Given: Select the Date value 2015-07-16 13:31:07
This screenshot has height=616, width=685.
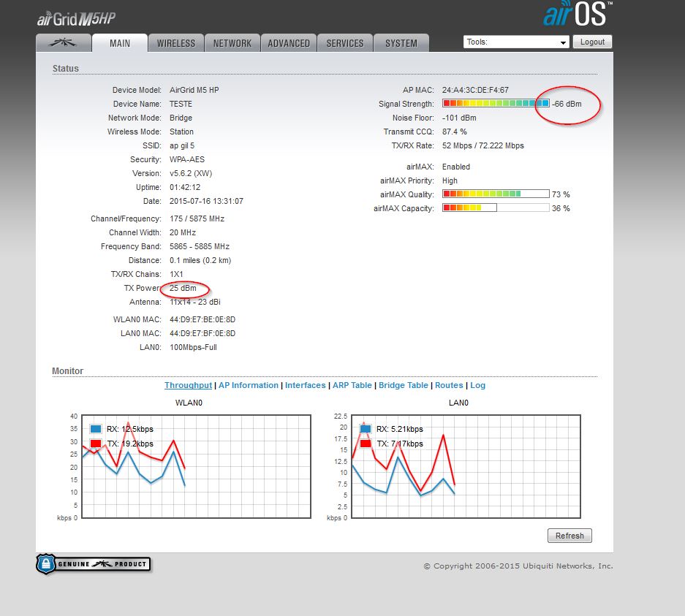Looking at the screenshot, I should (x=206, y=201).
